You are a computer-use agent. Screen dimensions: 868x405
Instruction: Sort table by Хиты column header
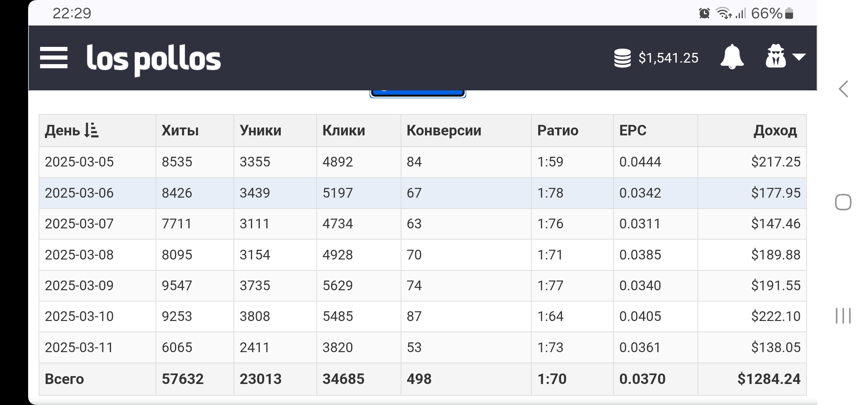pos(180,130)
